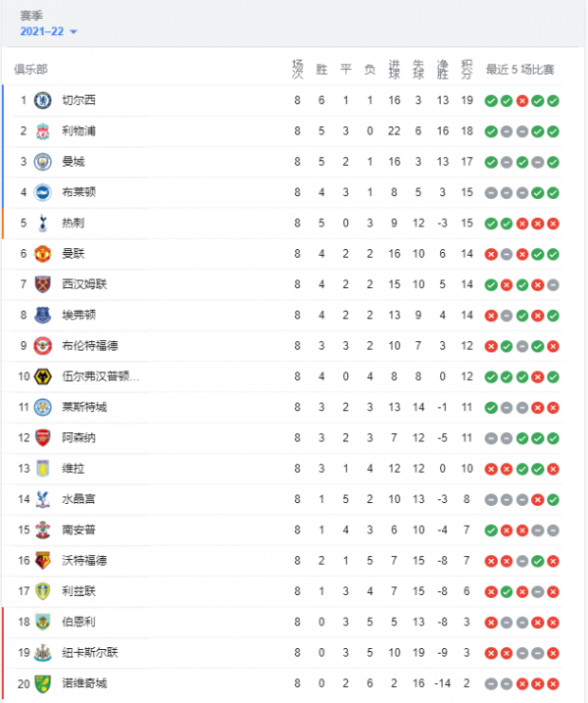The height and width of the screenshot is (703, 588).
Task: Click Liverpool's most recent win indicator
Action: click(554, 131)
